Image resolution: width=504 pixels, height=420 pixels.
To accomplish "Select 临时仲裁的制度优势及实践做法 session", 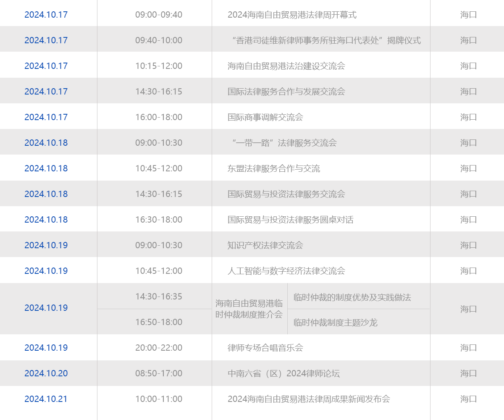I will [x=352, y=297].
